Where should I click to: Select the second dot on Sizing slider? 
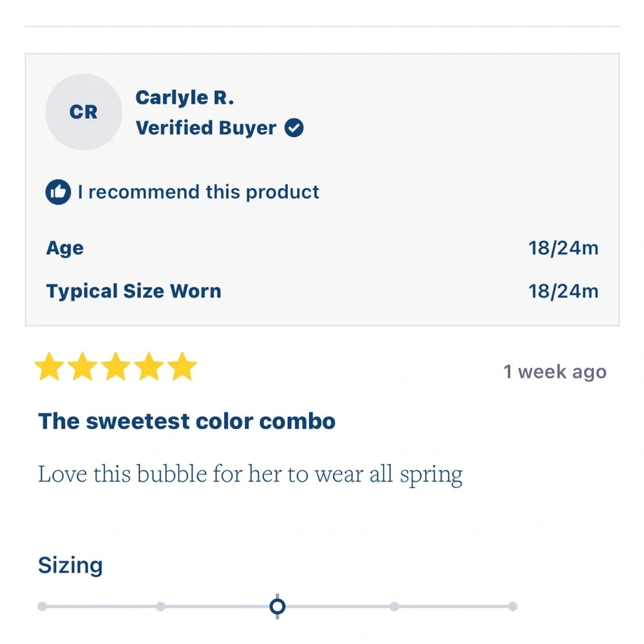[160, 607]
